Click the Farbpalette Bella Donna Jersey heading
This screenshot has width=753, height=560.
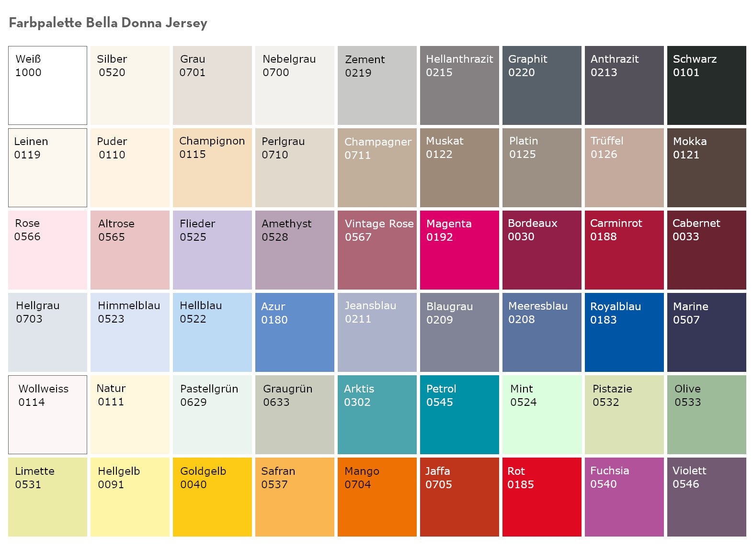pos(108,23)
